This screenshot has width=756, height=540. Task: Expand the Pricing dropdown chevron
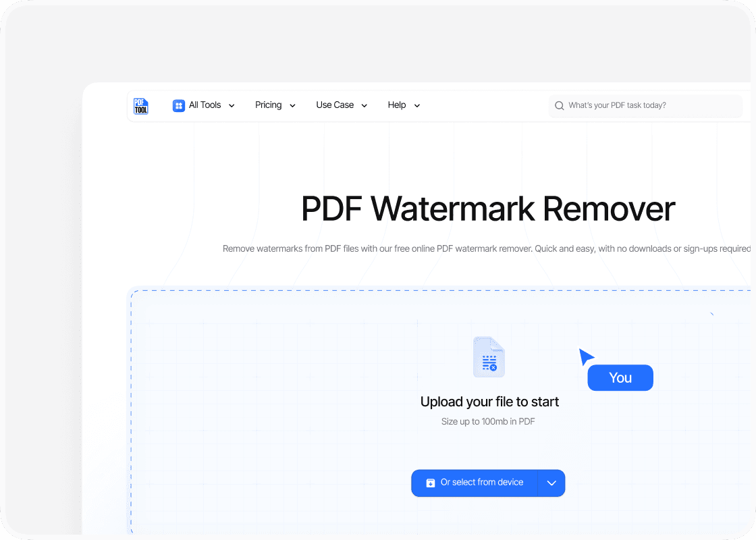[x=292, y=106]
